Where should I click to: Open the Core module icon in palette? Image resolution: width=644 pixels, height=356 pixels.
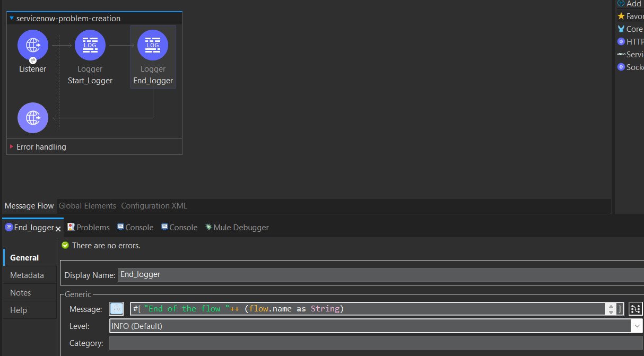[621, 29]
